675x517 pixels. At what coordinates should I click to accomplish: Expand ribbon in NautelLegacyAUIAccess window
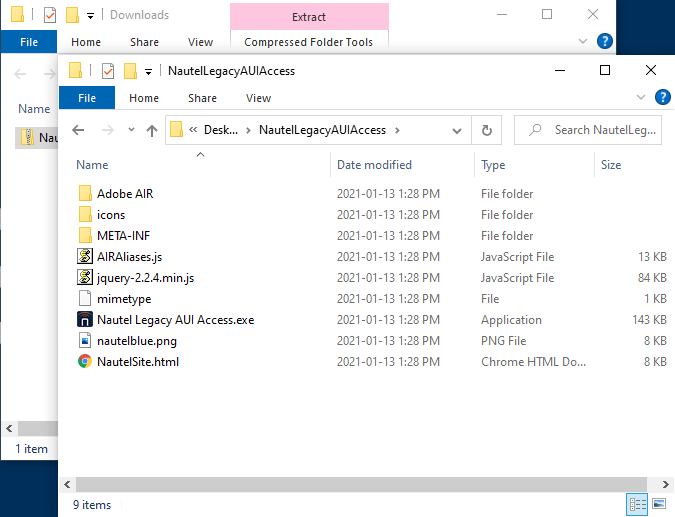tap(641, 97)
